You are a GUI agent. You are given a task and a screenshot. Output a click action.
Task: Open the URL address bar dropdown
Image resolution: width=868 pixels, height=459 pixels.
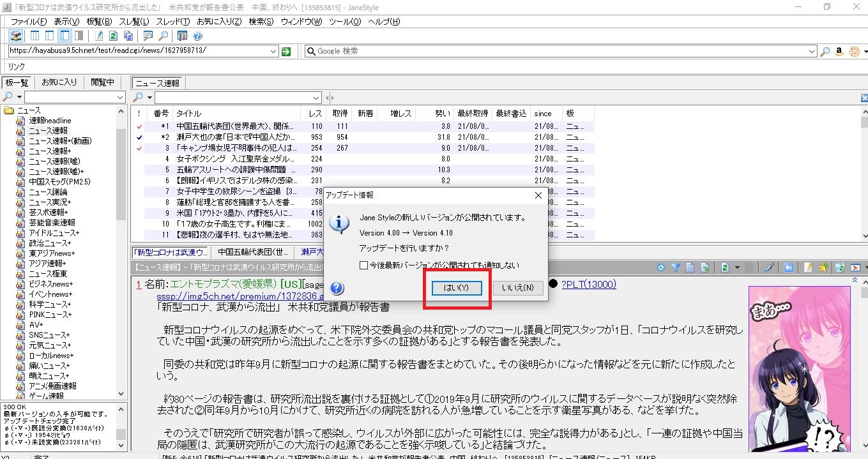(x=273, y=51)
